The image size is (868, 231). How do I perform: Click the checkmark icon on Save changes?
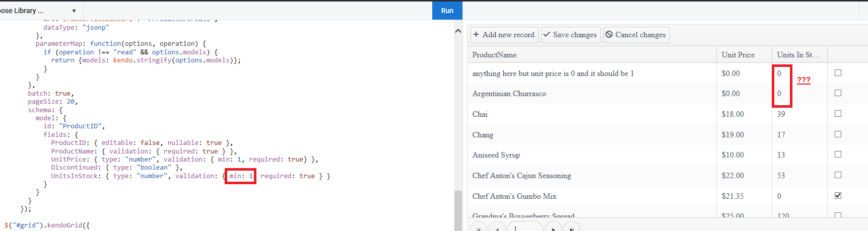547,35
